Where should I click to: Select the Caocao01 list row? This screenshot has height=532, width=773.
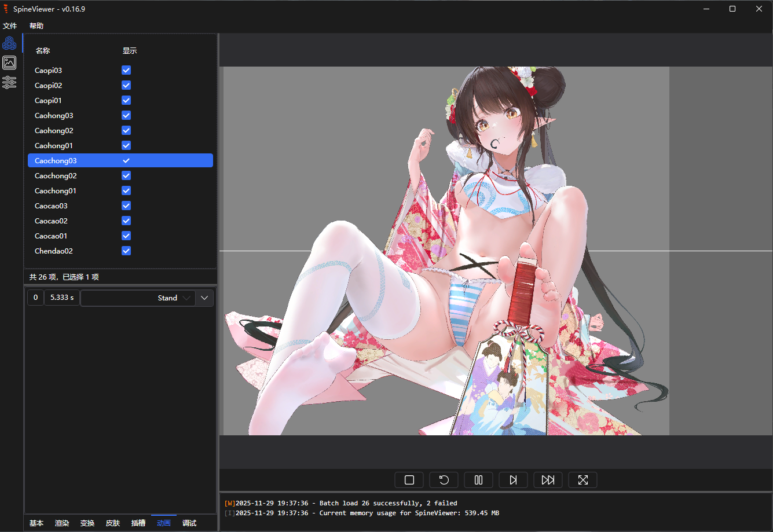120,236
